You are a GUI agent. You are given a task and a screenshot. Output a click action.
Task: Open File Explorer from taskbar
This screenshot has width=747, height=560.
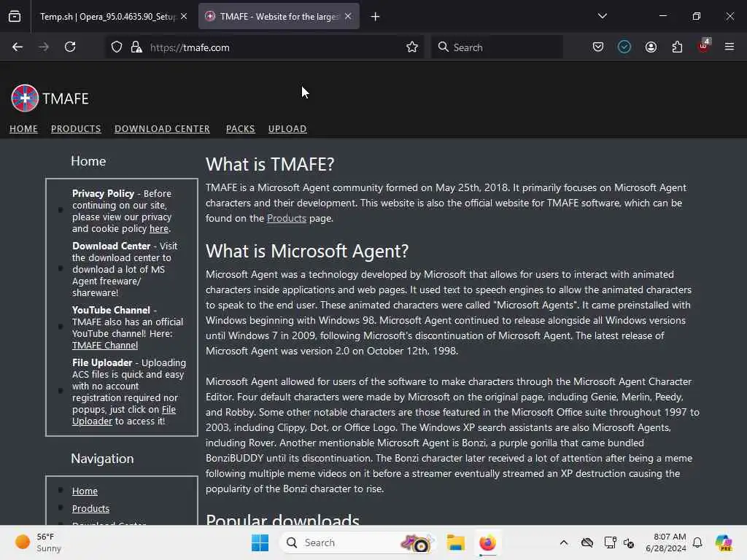tap(455, 542)
